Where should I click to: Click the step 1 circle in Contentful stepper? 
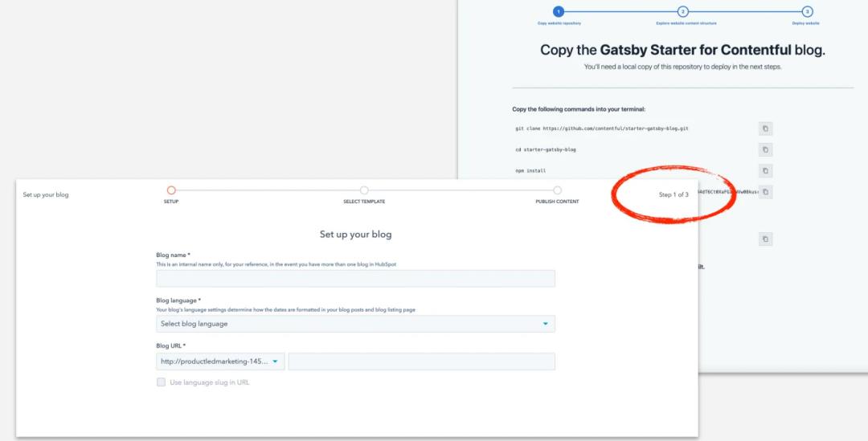pyautogui.click(x=559, y=11)
